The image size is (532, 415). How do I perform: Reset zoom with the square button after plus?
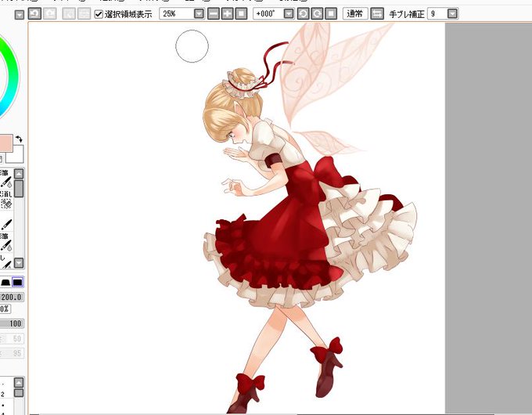[x=241, y=13]
